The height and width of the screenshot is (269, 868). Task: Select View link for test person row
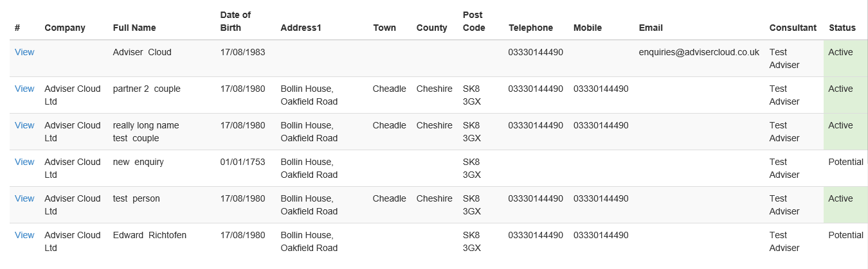click(24, 198)
